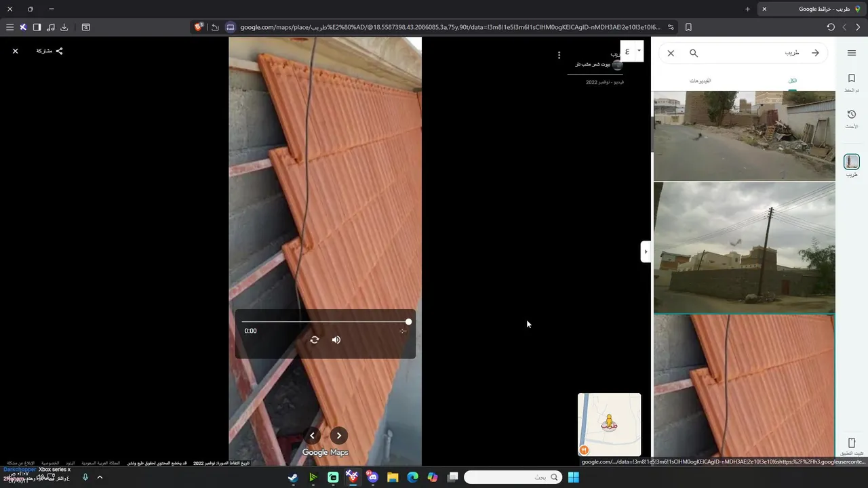868x488 pixels.
Task: Click the Task View taskbar icon
Action: tap(453, 477)
